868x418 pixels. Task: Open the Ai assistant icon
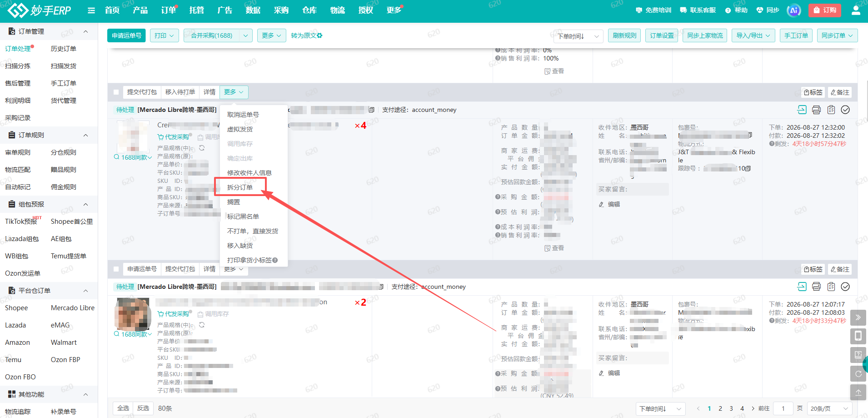(x=793, y=10)
